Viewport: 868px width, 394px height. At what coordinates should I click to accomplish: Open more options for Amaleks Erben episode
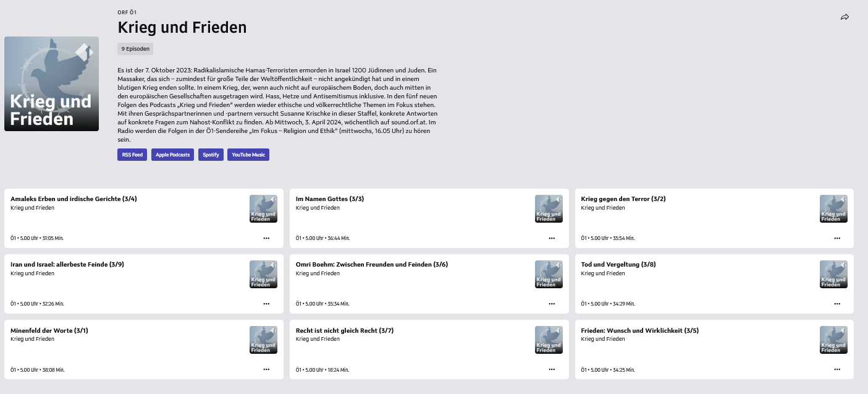266,238
